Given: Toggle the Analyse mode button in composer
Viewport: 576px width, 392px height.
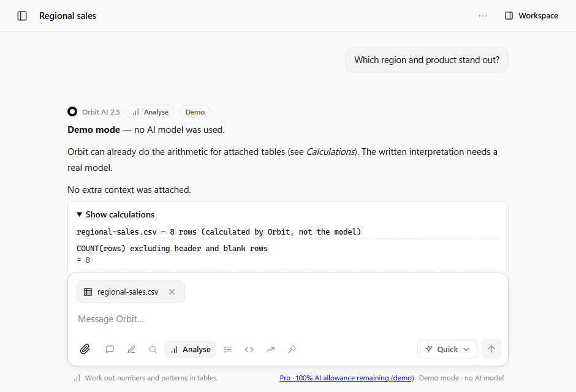Looking at the screenshot, I should click(x=191, y=349).
